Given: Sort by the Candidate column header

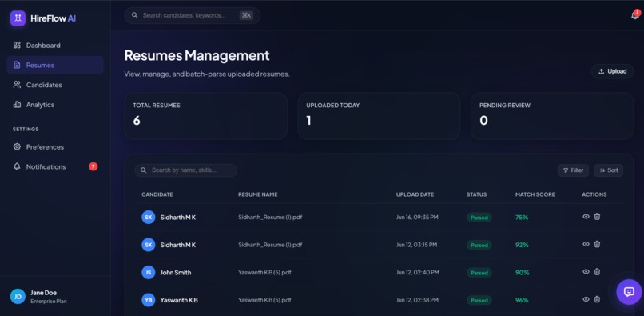Looking at the screenshot, I should pos(157,194).
